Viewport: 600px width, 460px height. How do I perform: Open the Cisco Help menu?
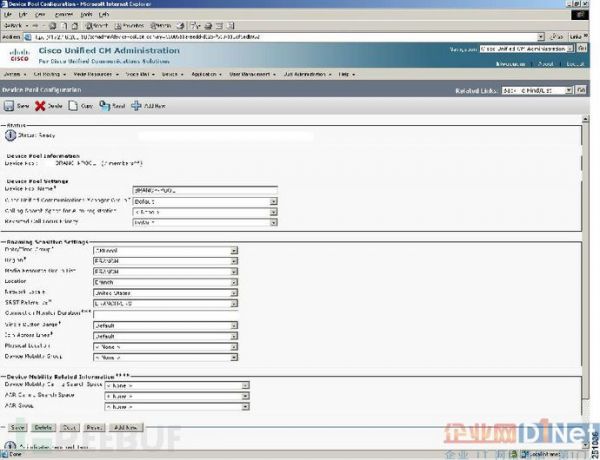click(346, 74)
